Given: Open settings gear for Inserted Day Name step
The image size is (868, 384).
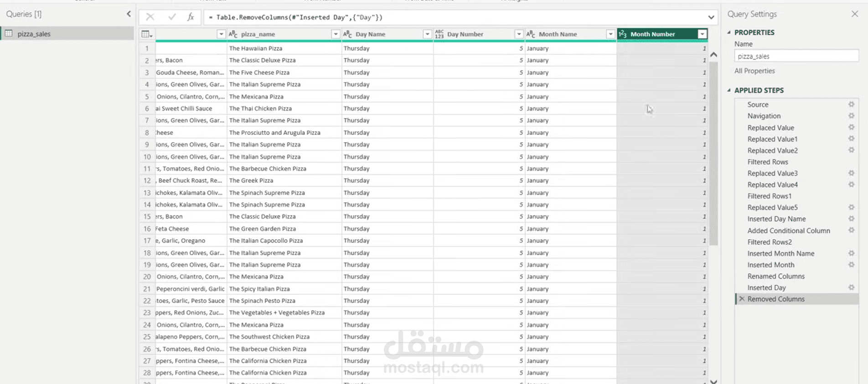Looking at the screenshot, I should tap(851, 219).
